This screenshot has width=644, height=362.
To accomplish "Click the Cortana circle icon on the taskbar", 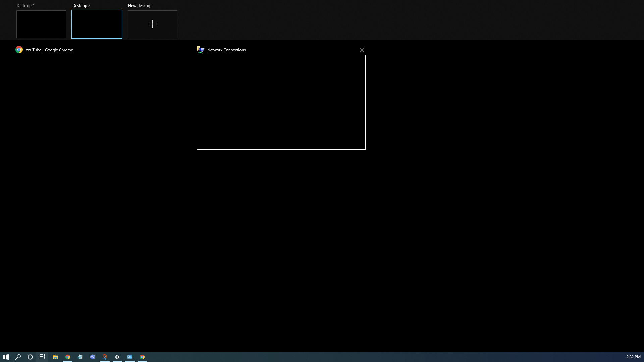I will point(30,357).
